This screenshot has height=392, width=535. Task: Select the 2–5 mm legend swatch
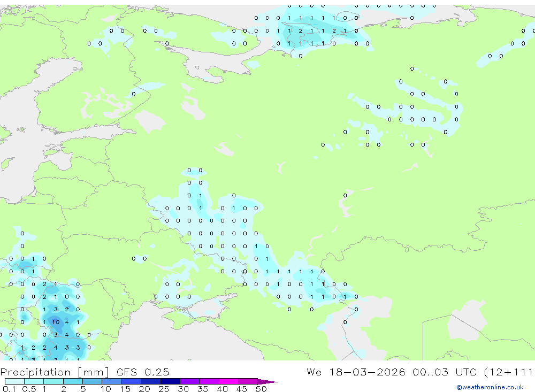pos(73,381)
